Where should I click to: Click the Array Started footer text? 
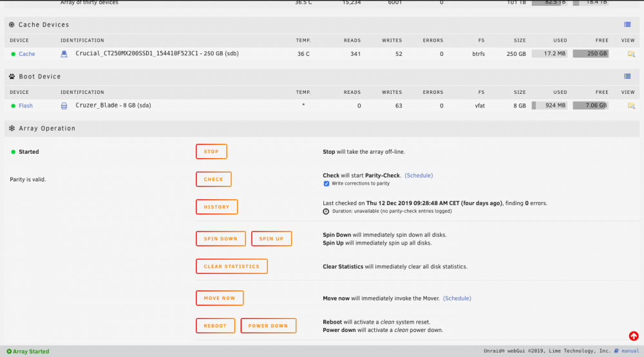tap(31, 351)
